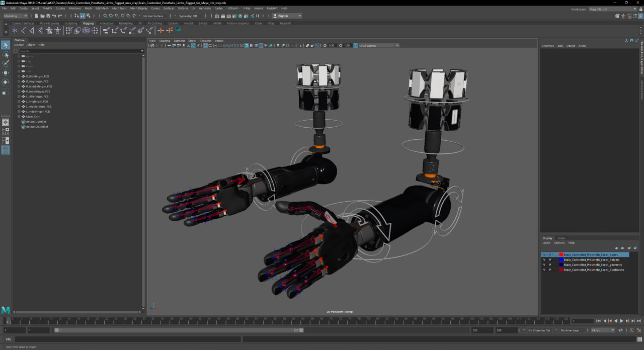Image resolution: width=644 pixels, height=350 pixels.
Task: Expand R_littlefinger_PCB node in Outliner
Action: (x=19, y=76)
